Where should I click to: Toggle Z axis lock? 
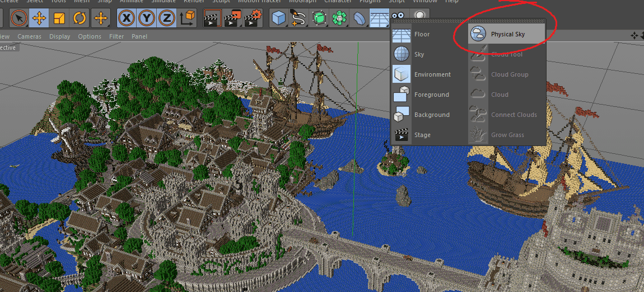click(x=166, y=18)
